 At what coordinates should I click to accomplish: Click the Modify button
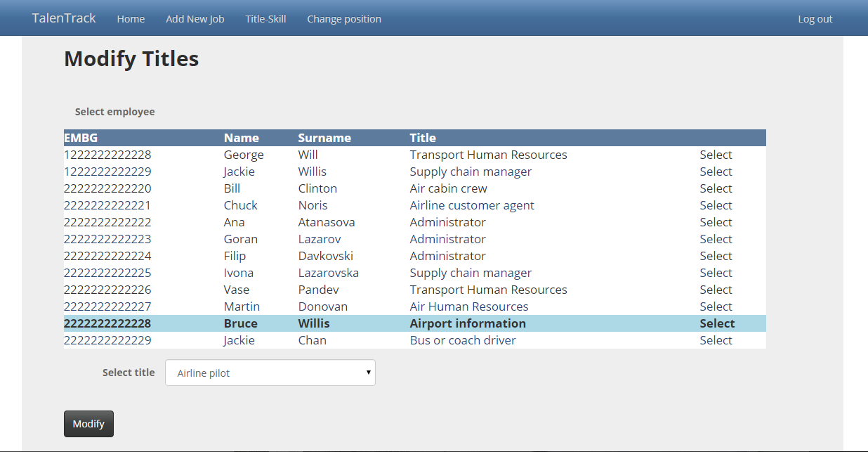[x=88, y=424]
